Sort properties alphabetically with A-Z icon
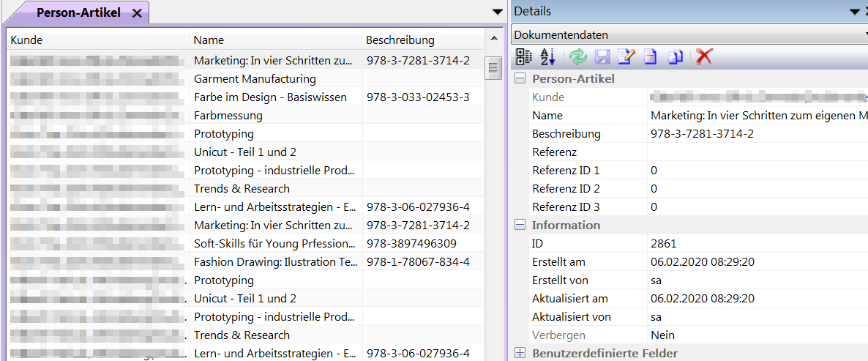 pyautogui.click(x=548, y=56)
